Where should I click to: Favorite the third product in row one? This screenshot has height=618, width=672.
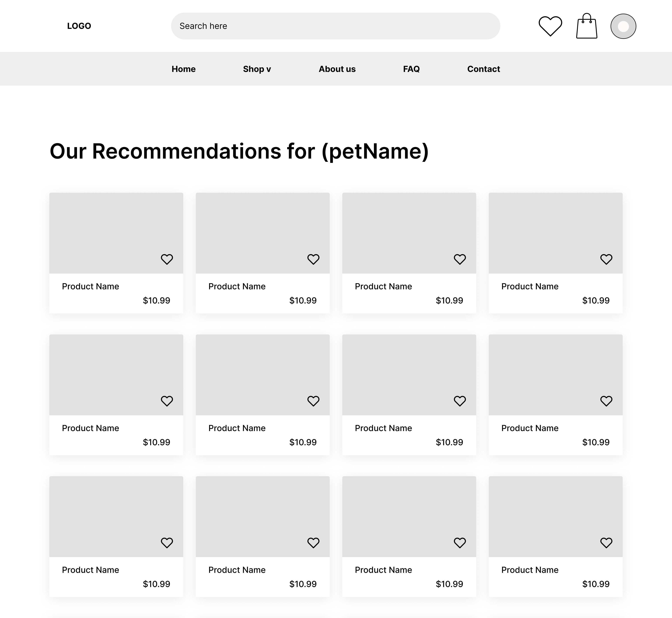click(x=460, y=259)
